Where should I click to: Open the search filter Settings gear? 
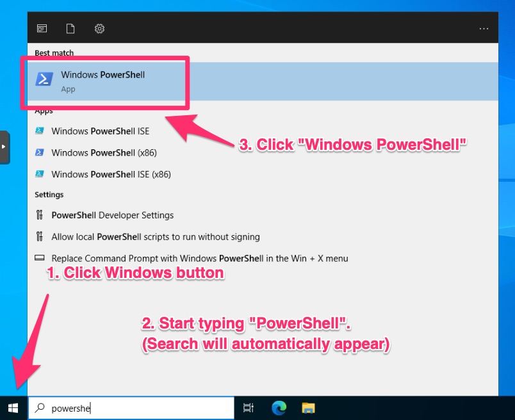click(x=99, y=28)
